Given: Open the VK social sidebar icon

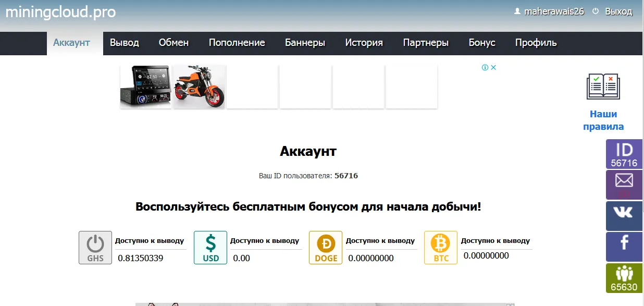Looking at the screenshot, I should 624,216.
